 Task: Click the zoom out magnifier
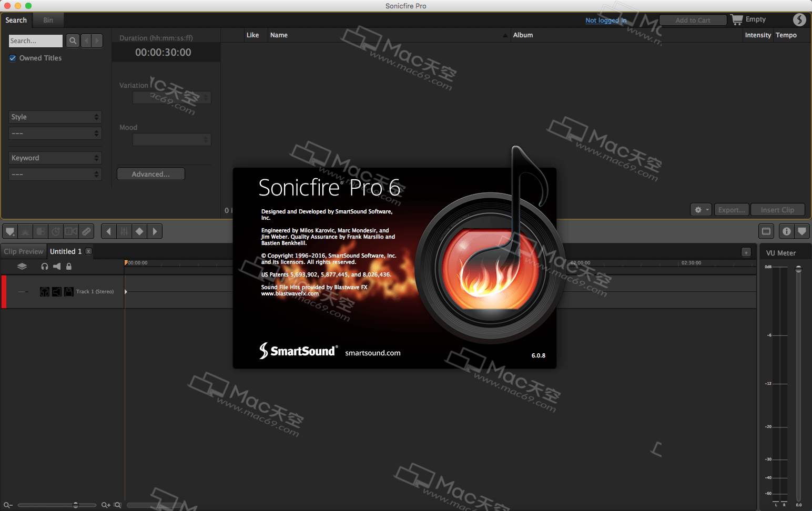[x=8, y=505]
